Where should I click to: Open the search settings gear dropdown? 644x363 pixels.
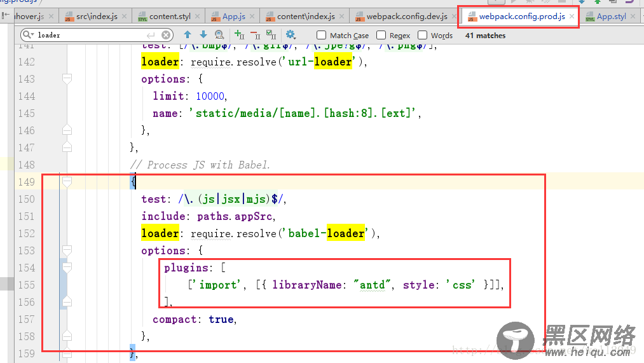[x=291, y=35]
